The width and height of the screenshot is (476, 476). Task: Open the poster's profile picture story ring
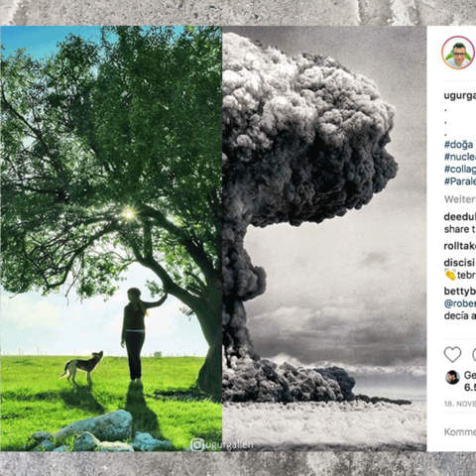(458, 53)
